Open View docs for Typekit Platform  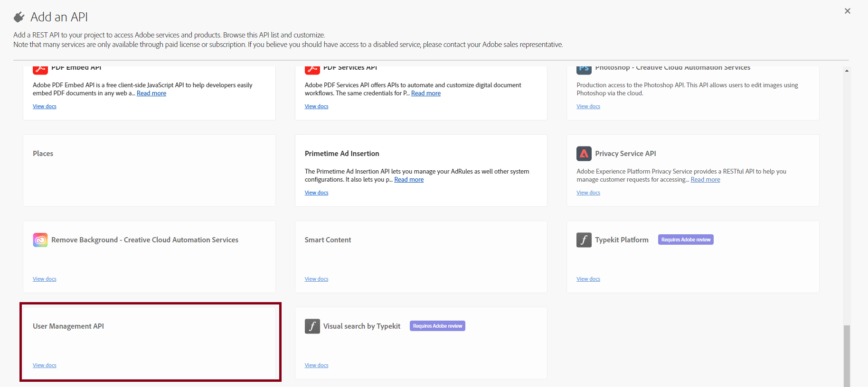pyautogui.click(x=588, y=279)
